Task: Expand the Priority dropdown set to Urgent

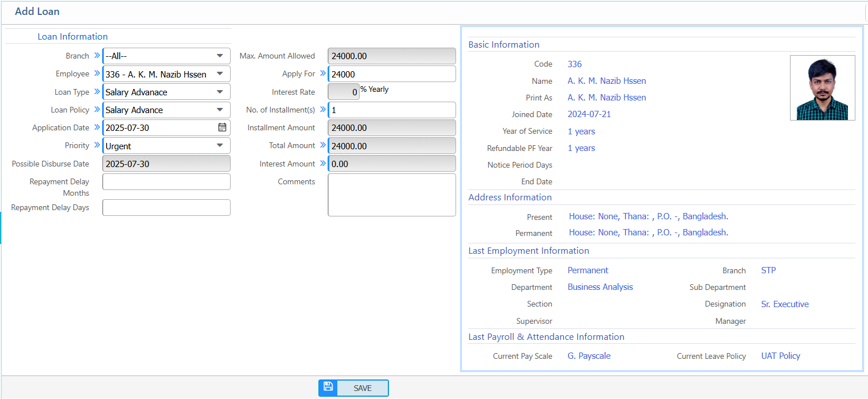Action: point(220,145)
